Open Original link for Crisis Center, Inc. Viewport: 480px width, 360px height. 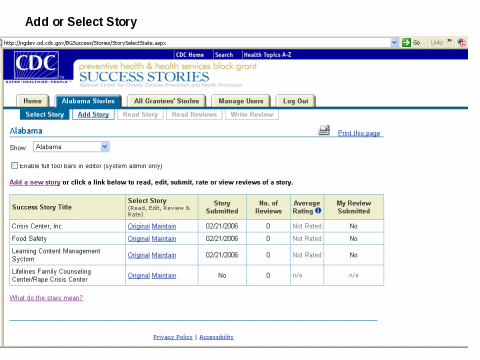(x=139, y=226)
